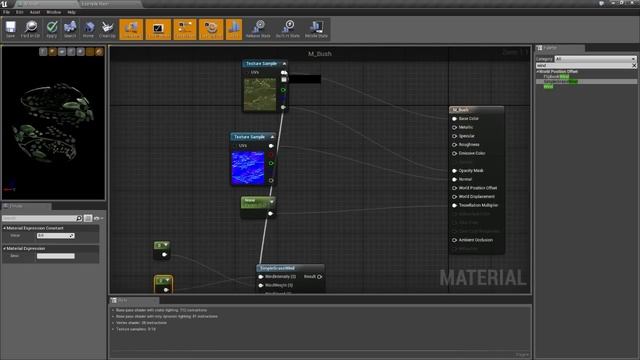
Task: Toggle the Connectors toolbar button
Action: 131,29
